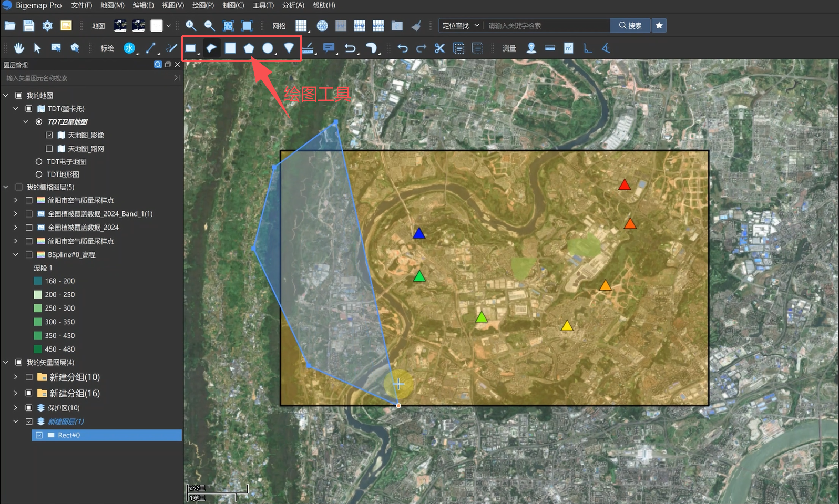Viewport: 839px width, 504px height.
Task: Uncheck the Rect#0 item checkbox
Action: (x=39, y=435)
